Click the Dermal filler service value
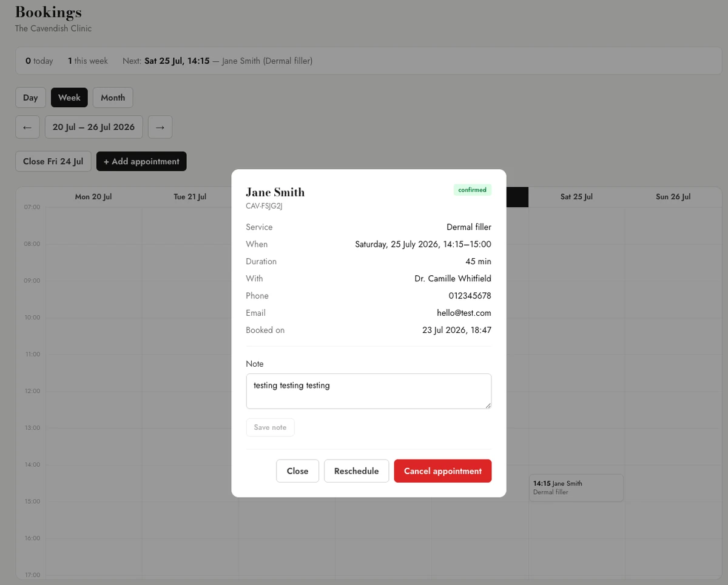728x585 pixels. tap(469, 227)
